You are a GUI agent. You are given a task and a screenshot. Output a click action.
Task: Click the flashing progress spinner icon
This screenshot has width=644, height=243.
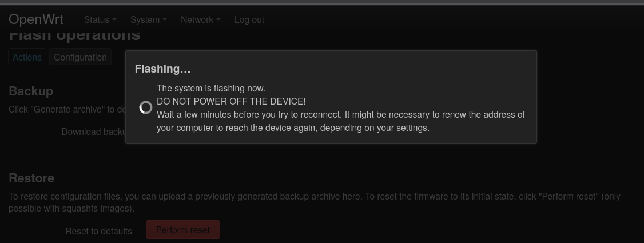coord(146,107)
